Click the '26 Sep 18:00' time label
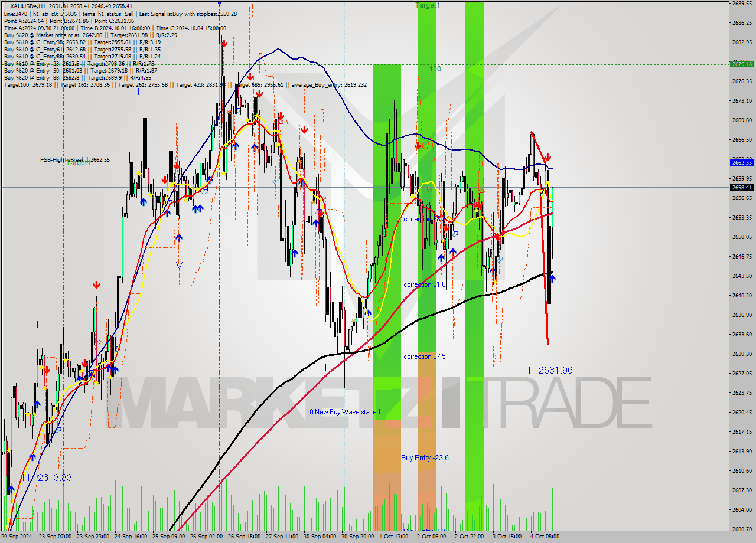The width and height of the screenshot is (756, 543). [245, 537]
